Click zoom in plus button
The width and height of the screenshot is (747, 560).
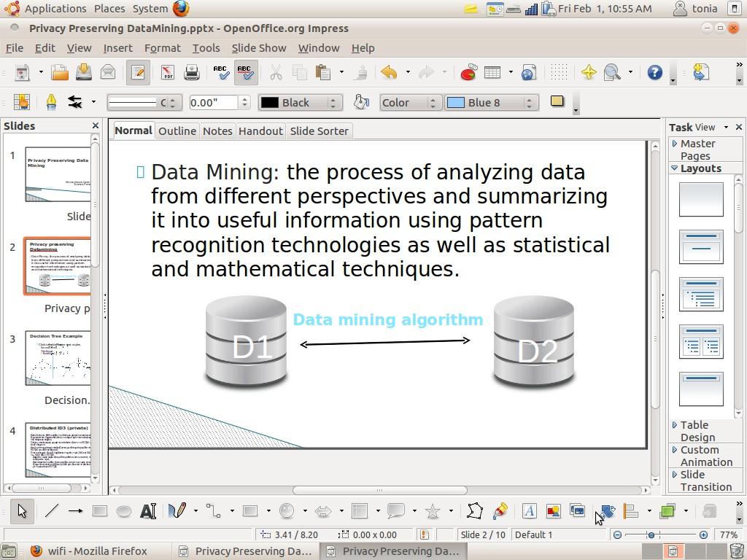[703, 534]
